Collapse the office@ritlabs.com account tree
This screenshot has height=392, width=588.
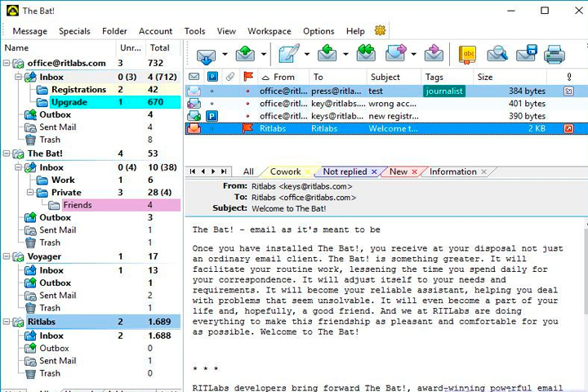[7, 63]
